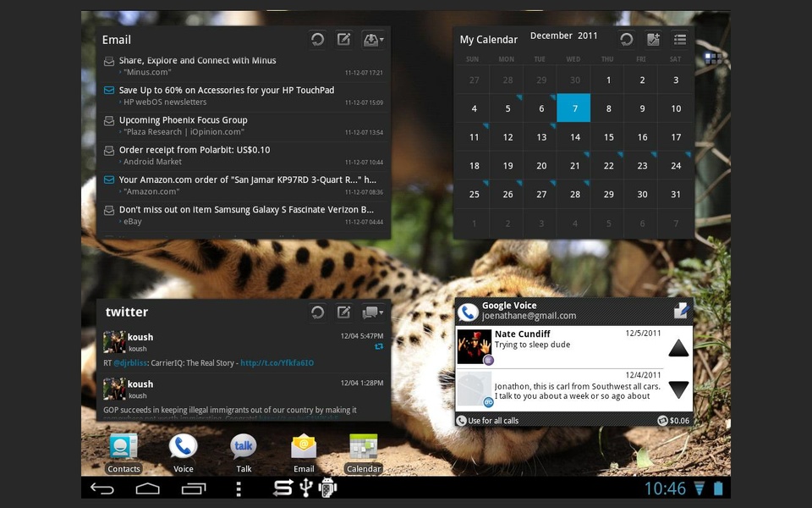The image size is (812, 508).
Task: Tap the Android debugging notification icon
Action: click(327, 488)
